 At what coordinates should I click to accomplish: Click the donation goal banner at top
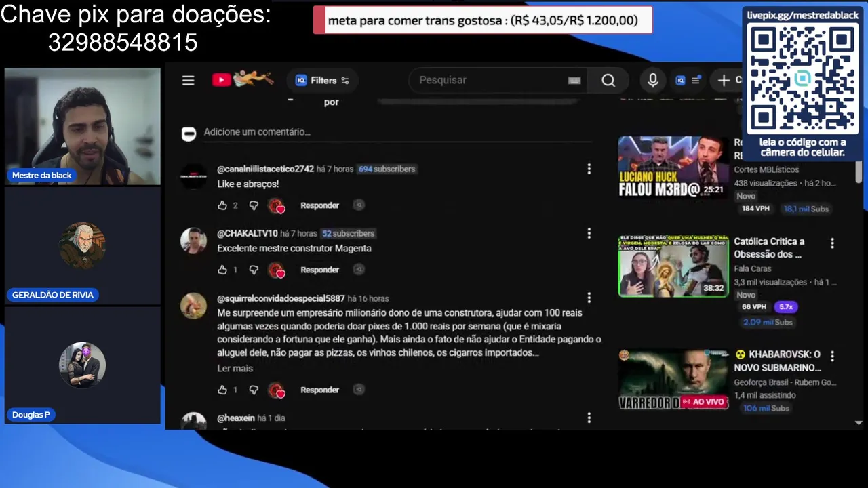[483, 20]
